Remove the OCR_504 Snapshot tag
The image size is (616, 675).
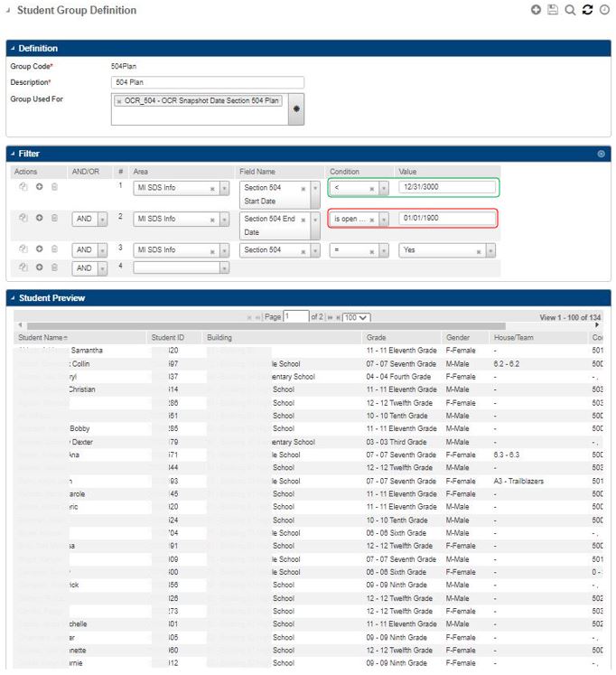(119, 100)
